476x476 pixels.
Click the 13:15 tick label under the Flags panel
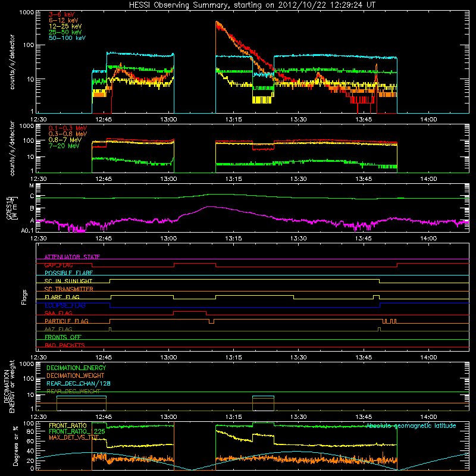[233, 358]
